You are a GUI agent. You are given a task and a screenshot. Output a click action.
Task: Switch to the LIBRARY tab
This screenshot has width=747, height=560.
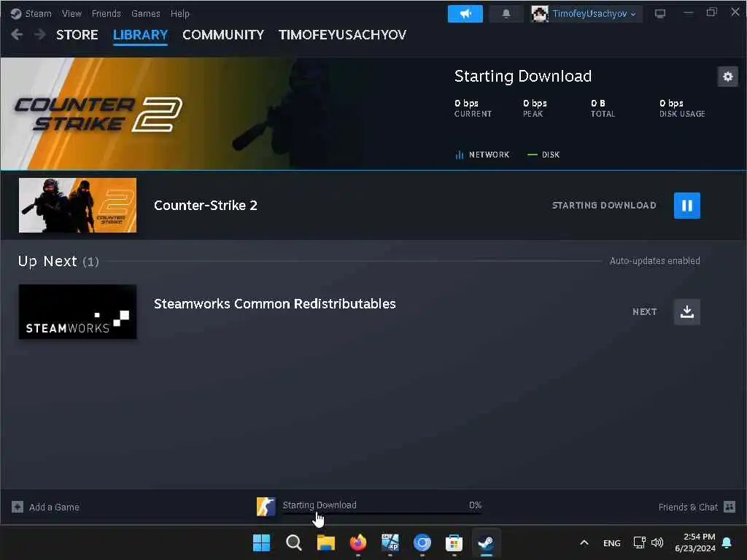click(x=140, y=35)
